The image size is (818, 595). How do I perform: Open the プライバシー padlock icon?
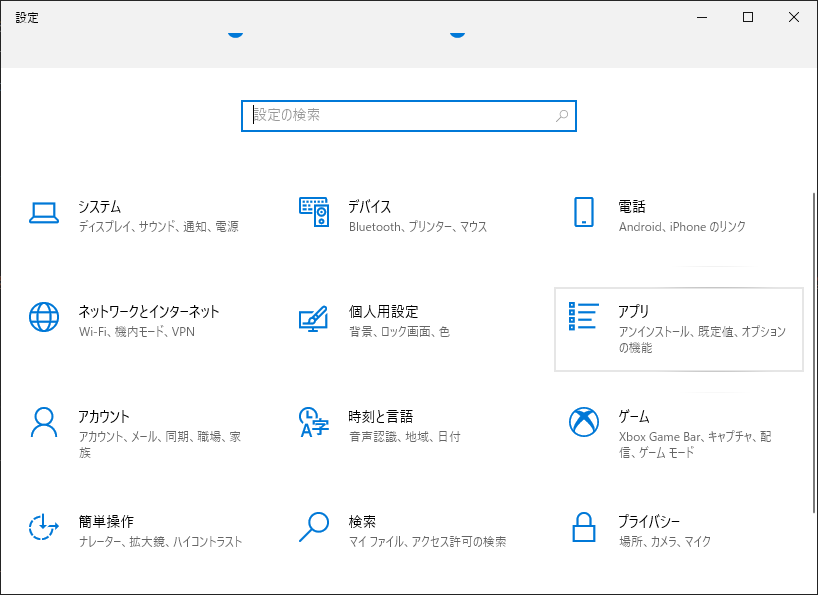click(584, 527)
